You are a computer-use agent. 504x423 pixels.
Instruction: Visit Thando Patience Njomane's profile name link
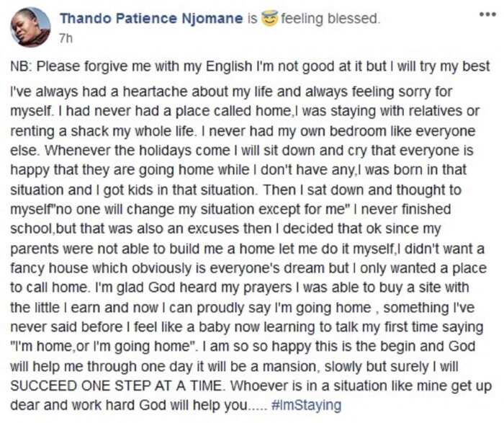pos(151,18)
